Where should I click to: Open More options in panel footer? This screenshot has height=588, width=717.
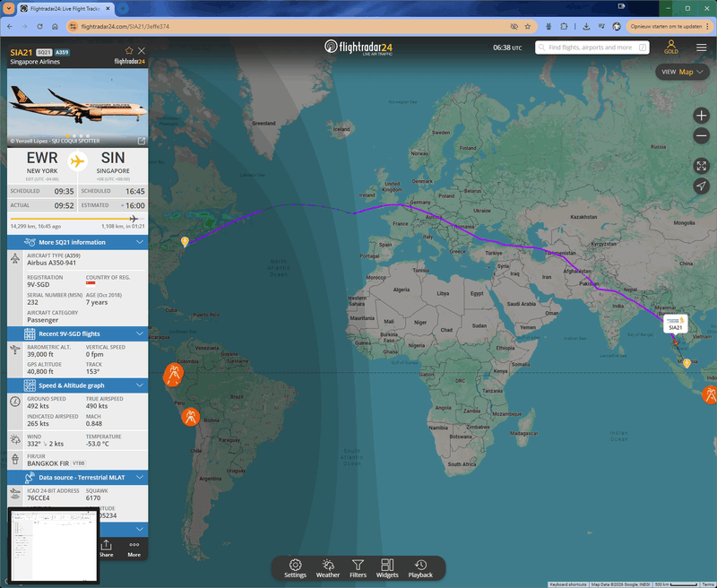point(134,549)
